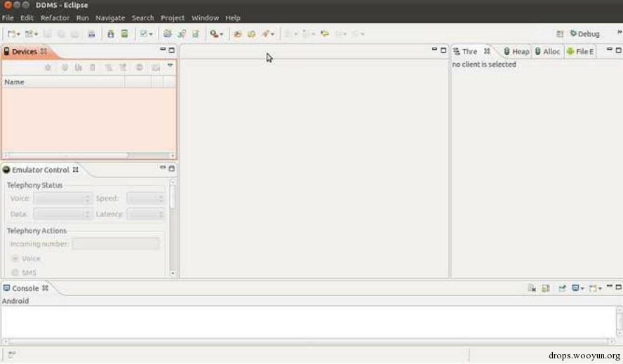Switch to the Heap tab
Screen dimensions: 623x364
(516, 51)
